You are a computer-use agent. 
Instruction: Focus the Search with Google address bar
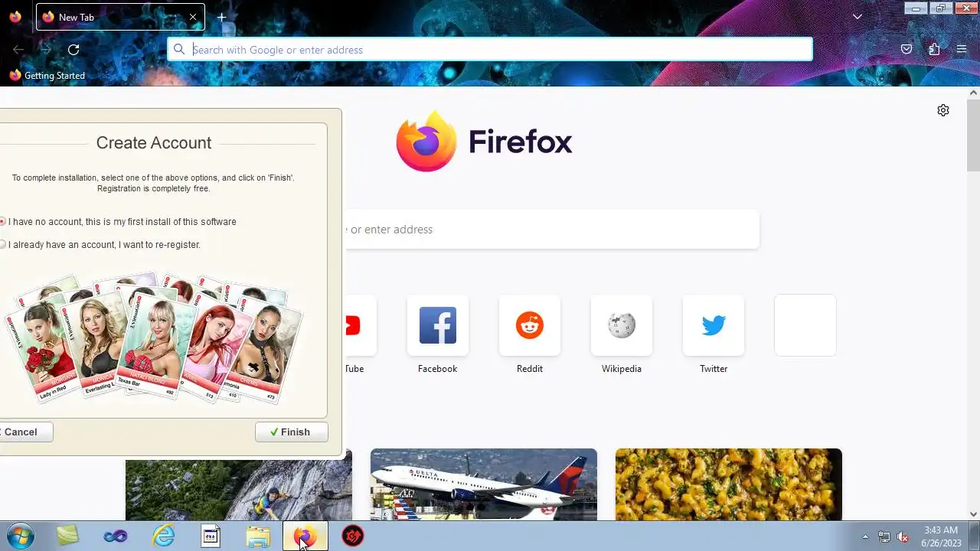[x=490, y=50]
